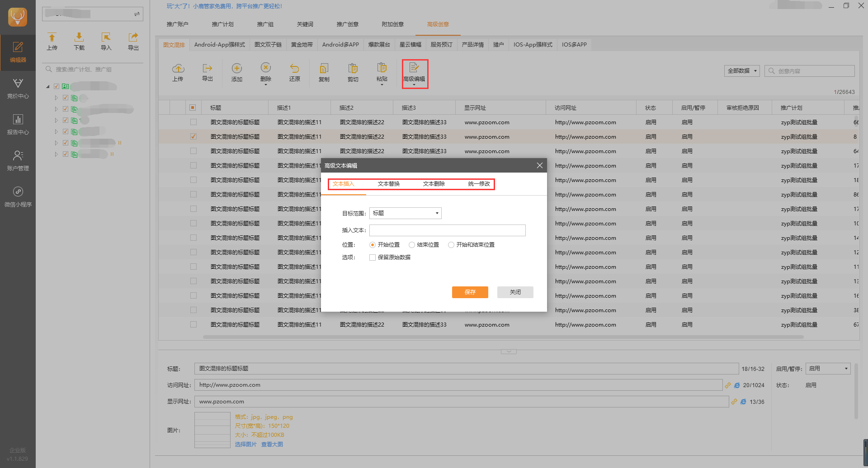Open 报告中心 in the sidebar

coord(18,125)
